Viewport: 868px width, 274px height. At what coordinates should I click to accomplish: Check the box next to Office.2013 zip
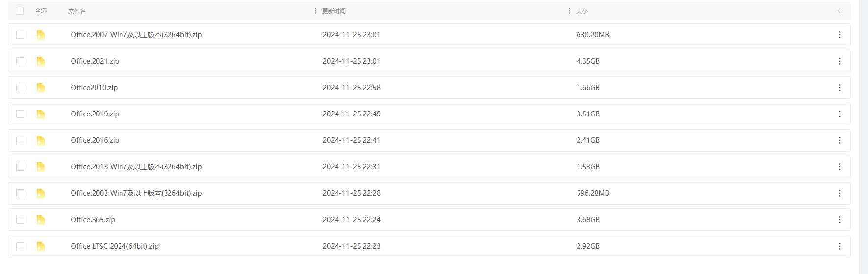[x=20, y=167]
